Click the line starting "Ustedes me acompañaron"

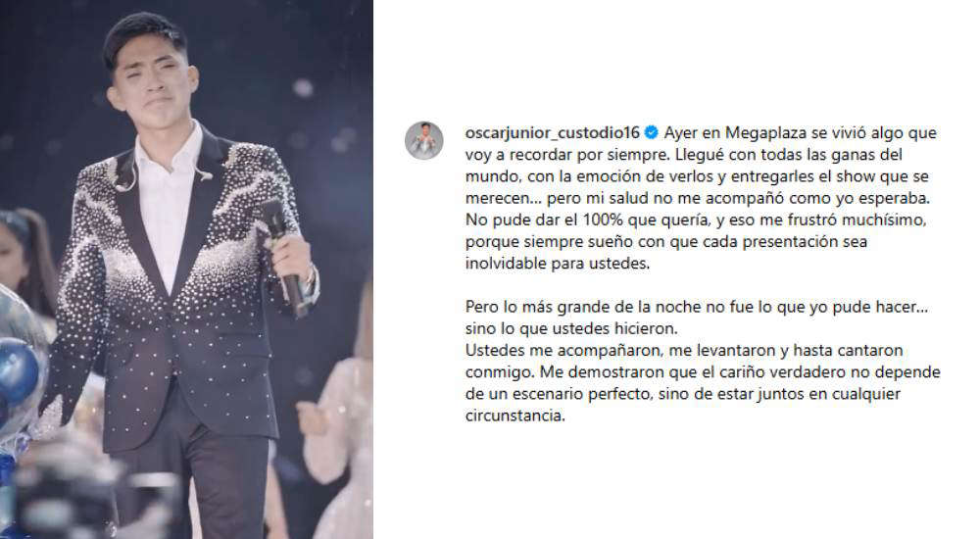click(x=684, y=350)
